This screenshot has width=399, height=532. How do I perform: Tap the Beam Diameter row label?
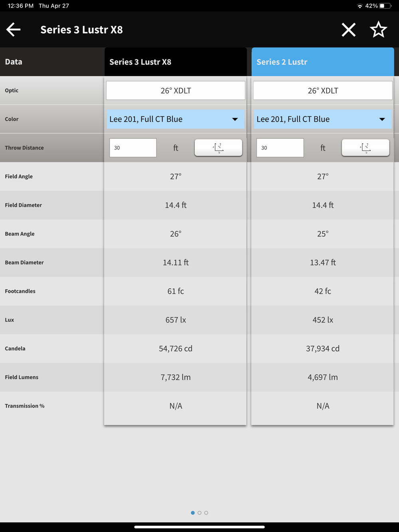tap(24, 262)
